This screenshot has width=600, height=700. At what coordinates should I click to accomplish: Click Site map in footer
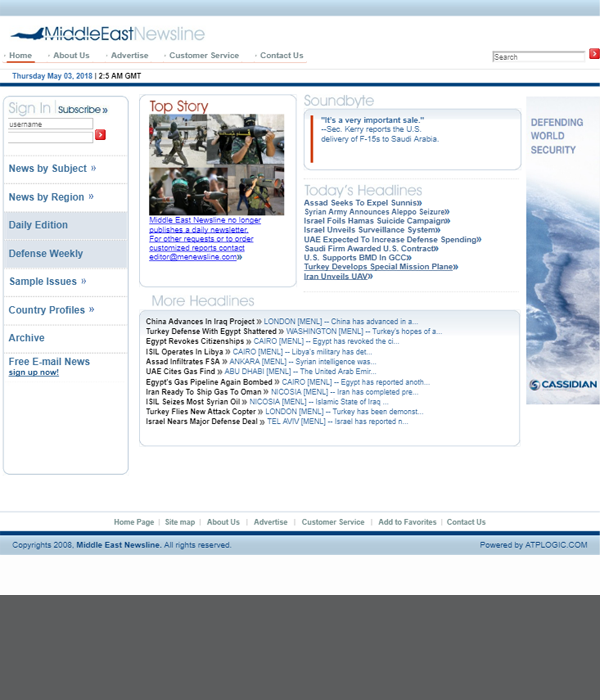point(180,522)
